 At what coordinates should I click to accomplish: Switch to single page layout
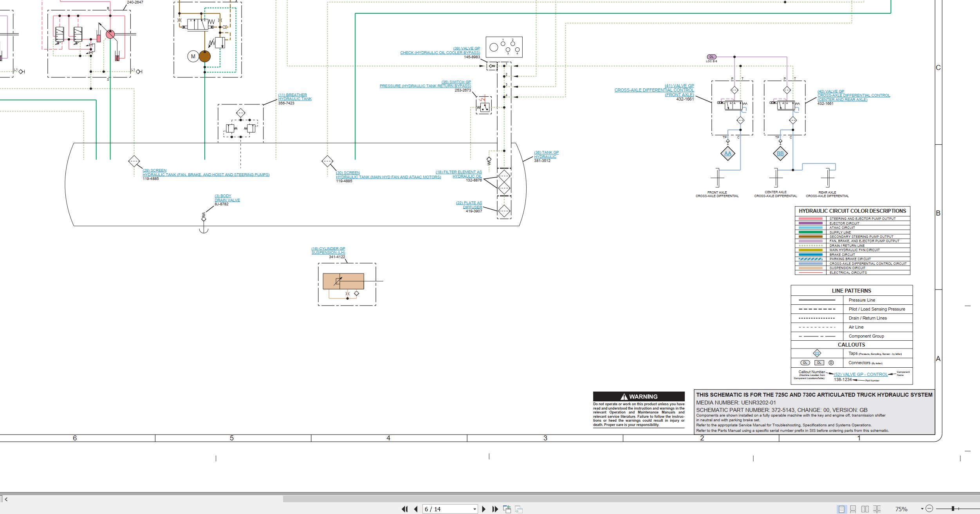[x=841, y=509]
